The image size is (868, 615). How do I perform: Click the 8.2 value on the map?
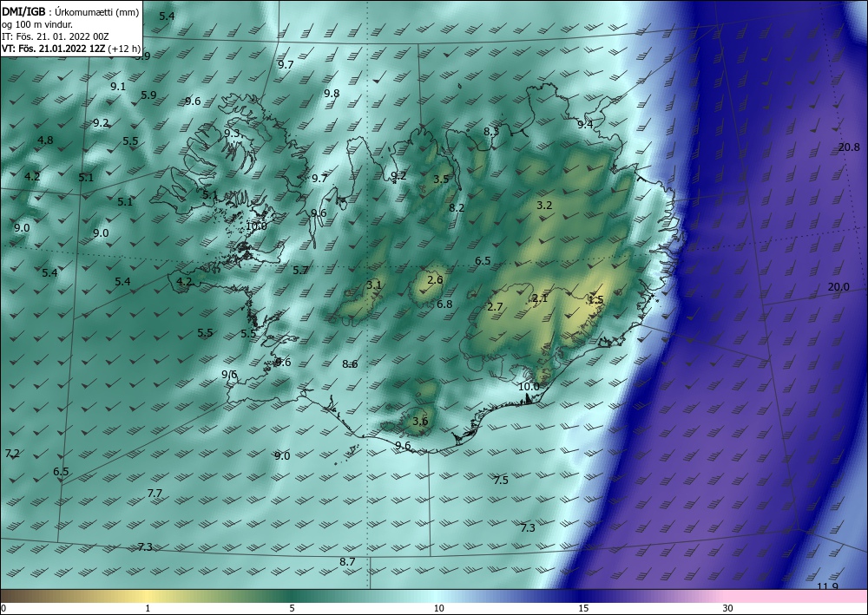pyautogui.click(x=457, y=208)
